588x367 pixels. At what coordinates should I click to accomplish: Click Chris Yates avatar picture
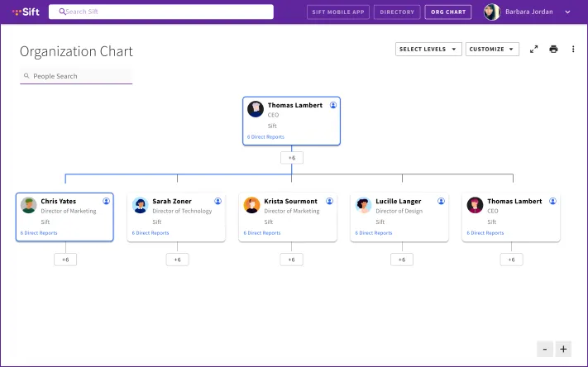coord(28,205)
